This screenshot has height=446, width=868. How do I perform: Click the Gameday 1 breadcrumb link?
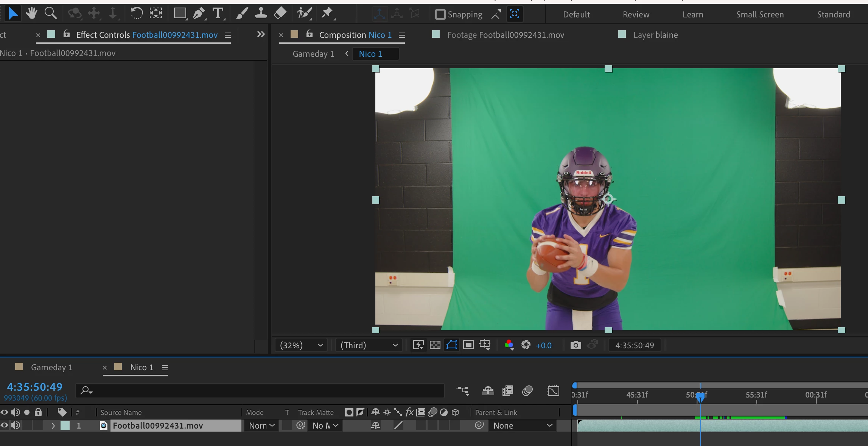point(313,54)
